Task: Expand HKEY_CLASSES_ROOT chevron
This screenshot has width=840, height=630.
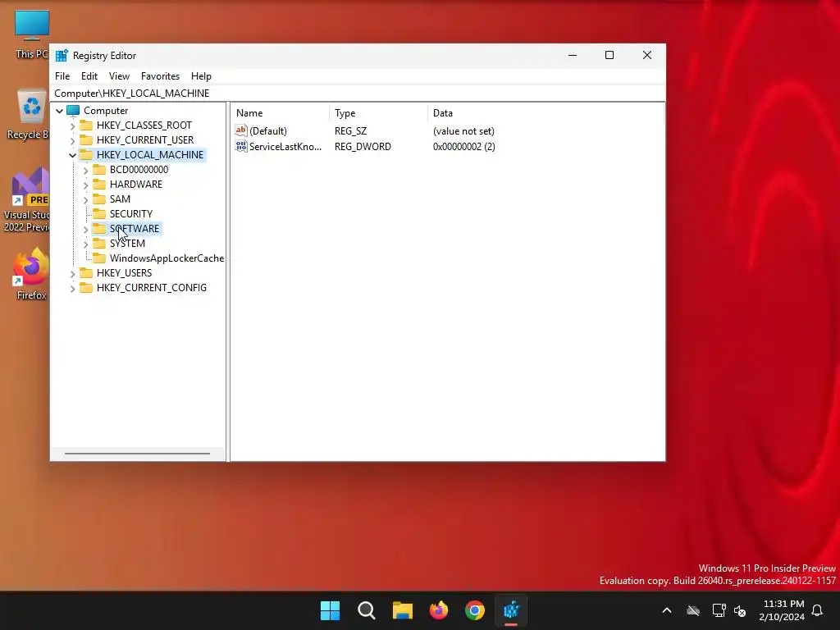Action: click(x=73, y=126)
